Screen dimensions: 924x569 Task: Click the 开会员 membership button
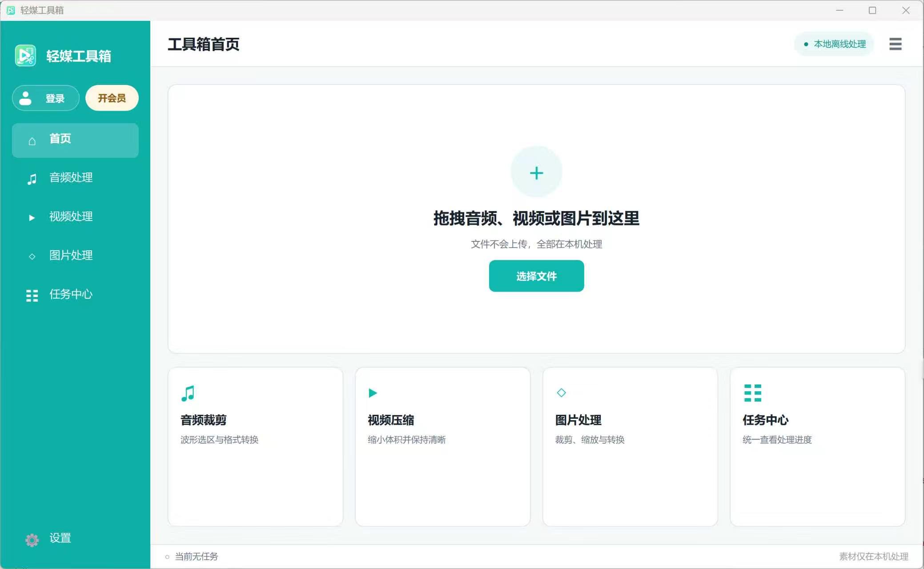(x=112, y=98)
